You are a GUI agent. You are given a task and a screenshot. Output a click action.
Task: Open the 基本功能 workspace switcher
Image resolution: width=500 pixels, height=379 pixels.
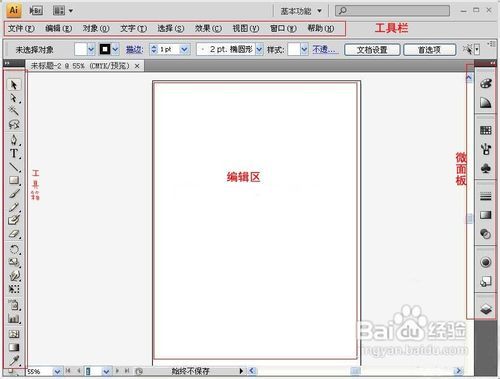tap(301, 11)
